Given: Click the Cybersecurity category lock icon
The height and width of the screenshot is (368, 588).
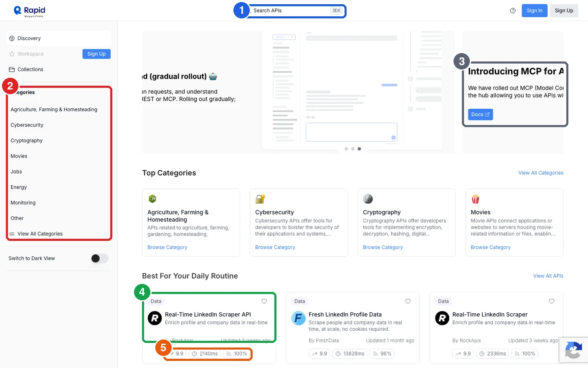Looking at the screenshot, I should click(x=260, y=199).
